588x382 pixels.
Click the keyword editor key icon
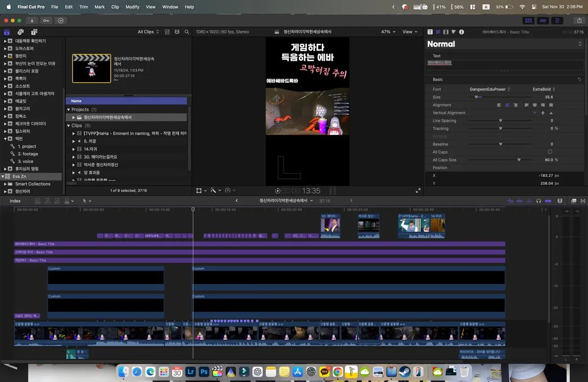tap(46, 21)
